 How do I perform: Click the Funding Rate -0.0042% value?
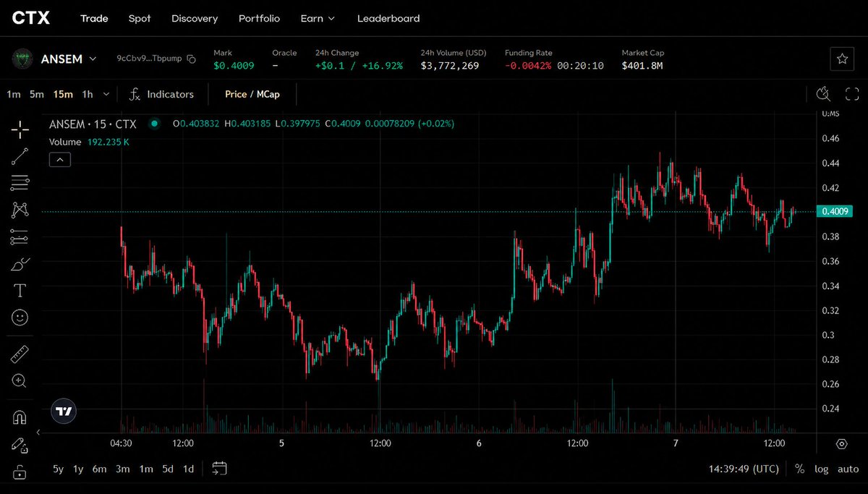pyautogui.click(x=528, y=66)
